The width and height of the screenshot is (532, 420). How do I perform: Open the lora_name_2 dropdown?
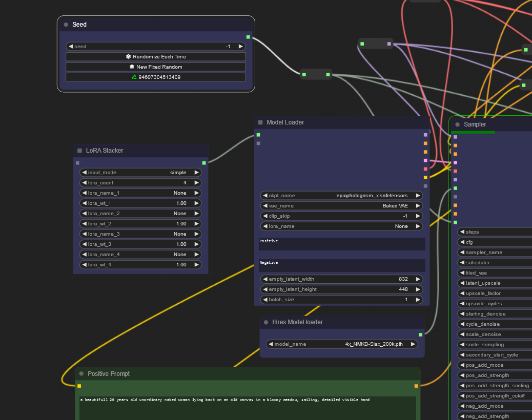(x=140, y=214)
